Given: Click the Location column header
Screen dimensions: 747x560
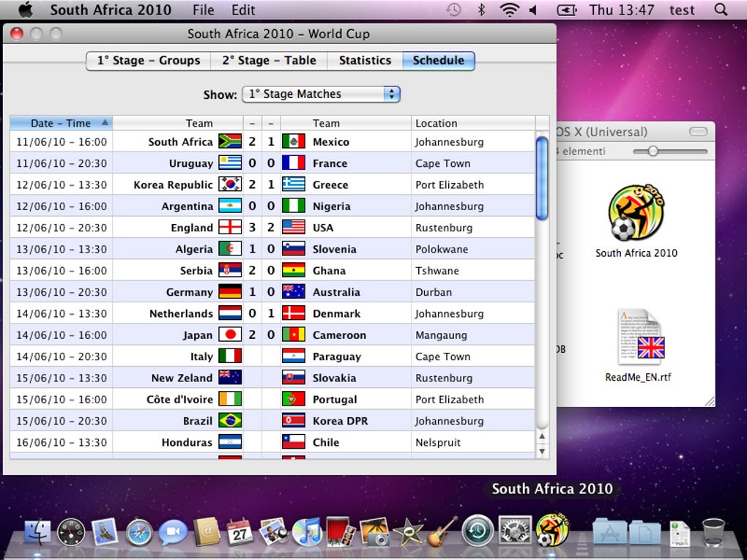Looking at the screenshot, I should pyautogui.click(x=473, y=123).
